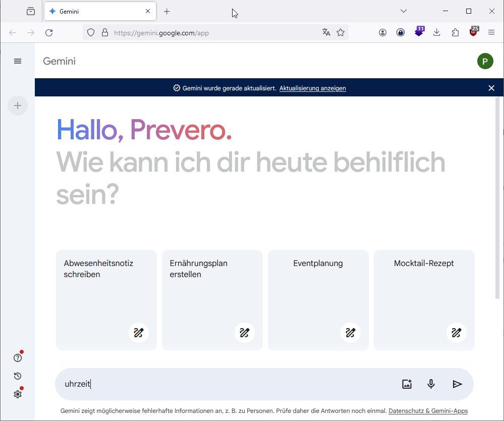Viewport: 504px width, 421px height.
Task: Select the Abwesenheitsnotiz schreiben suggestion card
Action: point(106,300)
